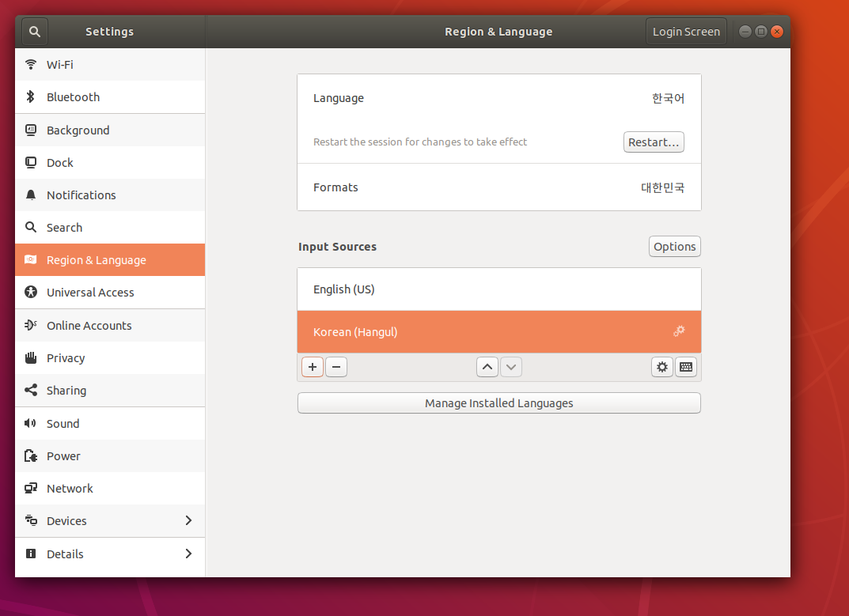Click the Online Accounts icon
The height and width of the screenshot is (616, 849).
[31, 325]
